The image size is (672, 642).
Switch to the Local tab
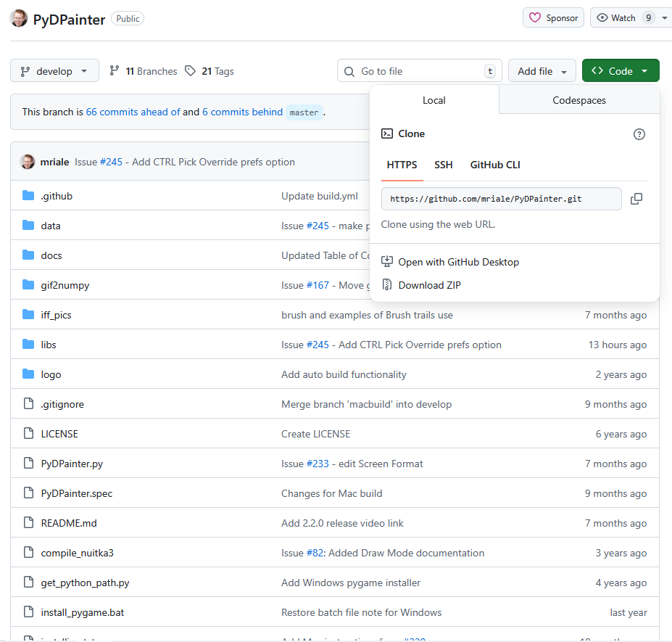(434, 100)
